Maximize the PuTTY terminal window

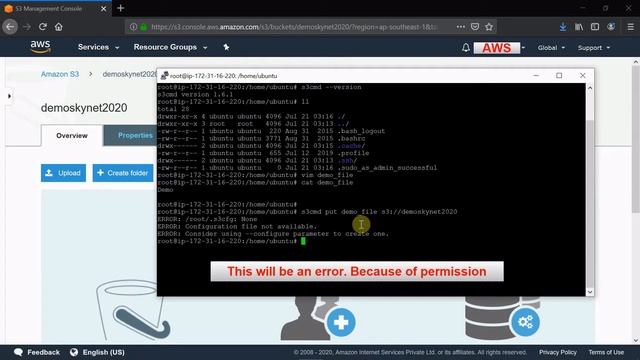click(x=559, y=76)
